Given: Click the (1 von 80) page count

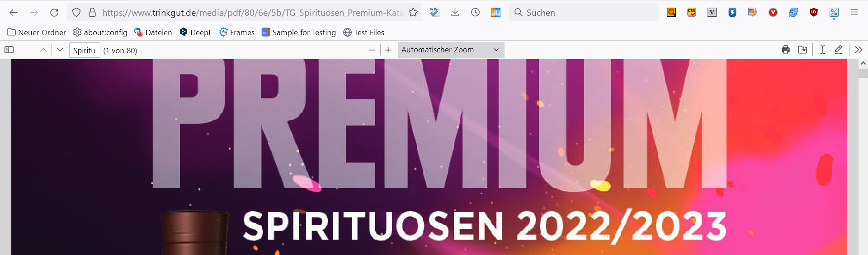Looking at the screenshot, I should tap(120, 51).
